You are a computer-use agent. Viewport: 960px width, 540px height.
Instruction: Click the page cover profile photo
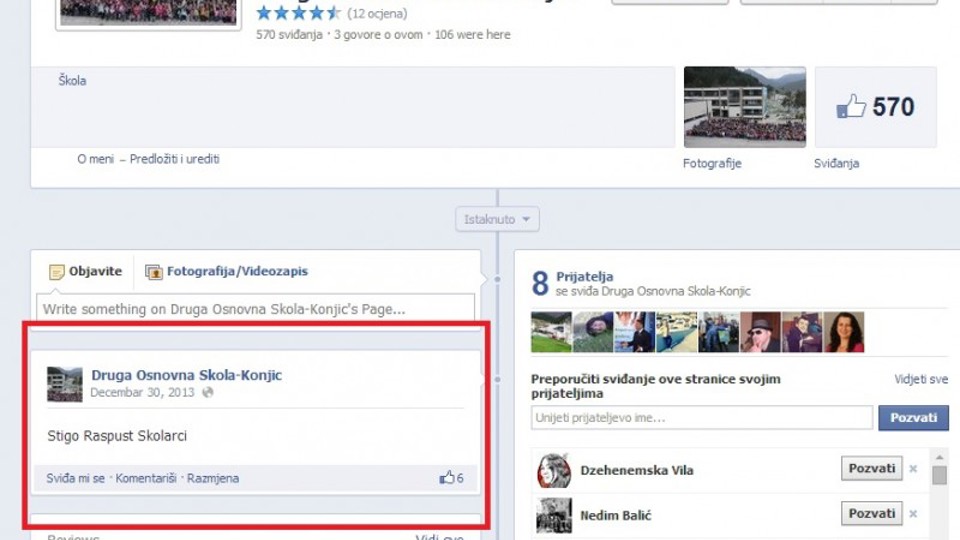[148, 13]
